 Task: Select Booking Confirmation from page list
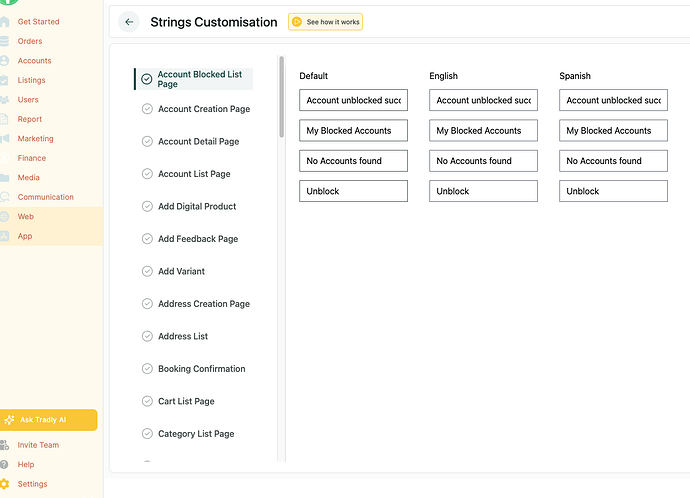tap(201, 369)
